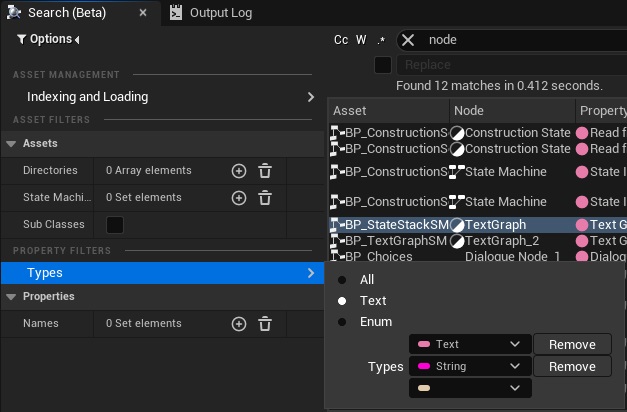Add element to Directories array

pyautogui.click(x=238, y=171)
